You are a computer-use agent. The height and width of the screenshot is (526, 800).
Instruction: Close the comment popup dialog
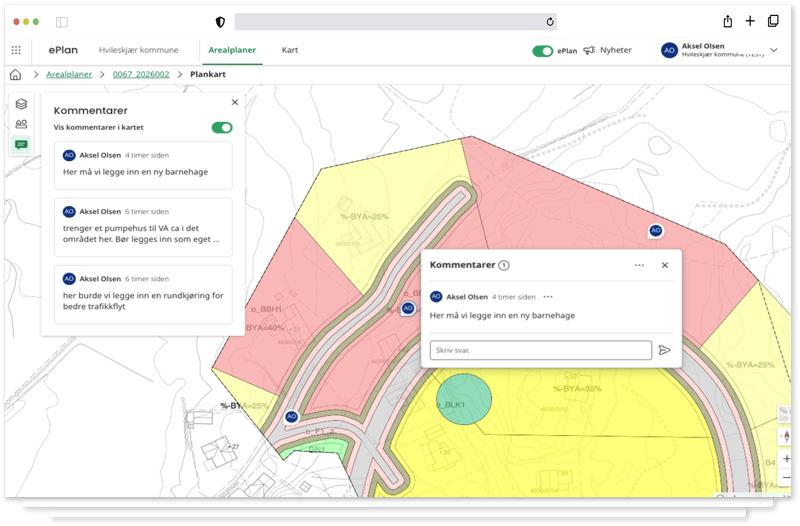(665, 265)
